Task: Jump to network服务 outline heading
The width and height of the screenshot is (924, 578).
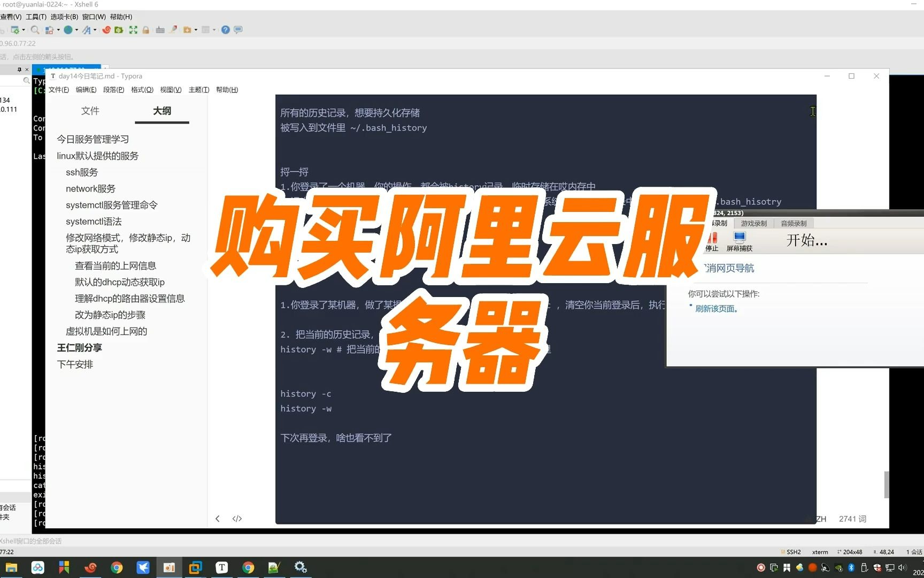Action: pyautogui.click(x=90, y=189)
